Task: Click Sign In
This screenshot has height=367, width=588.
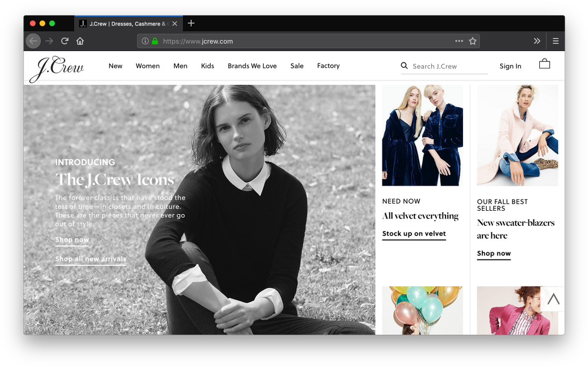Action: point(511,66)
